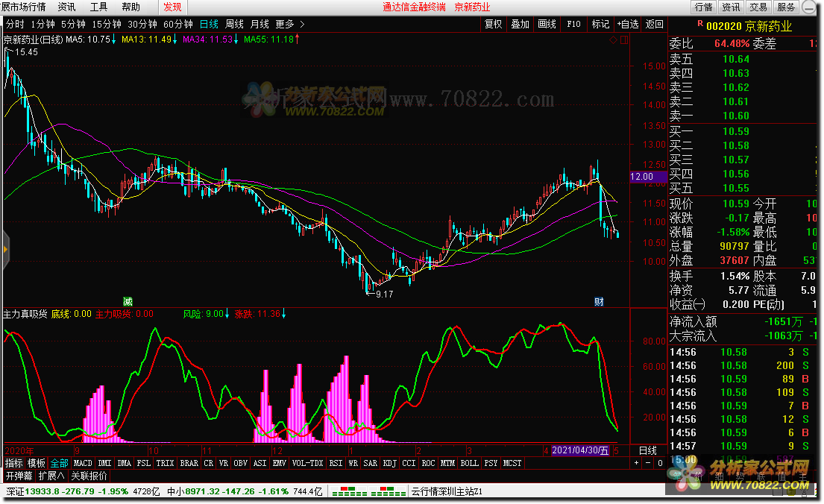Switch to the 周线 weekly chart
The height and width of the screenshot is (504, 824).
(234, 24)
